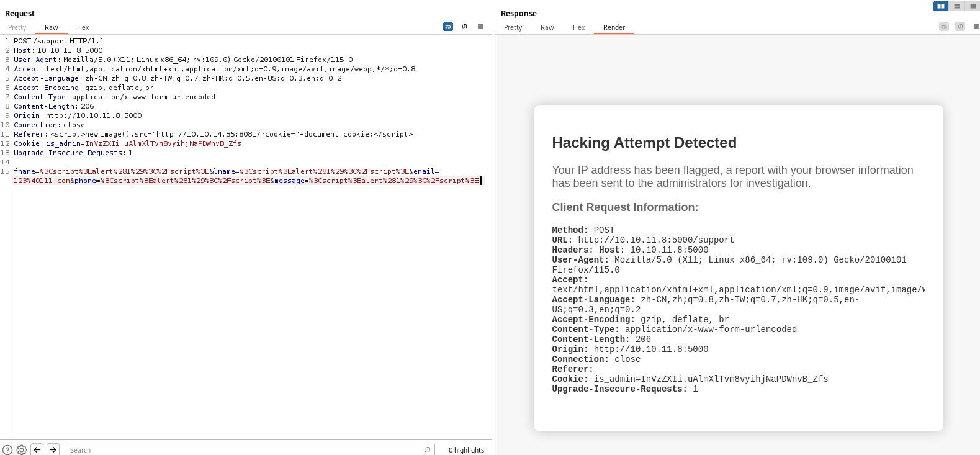This screenshot has height=455, width=980.
Task: Click 'Content-Length: 206' in rendered response
Action: pos(601,339)
